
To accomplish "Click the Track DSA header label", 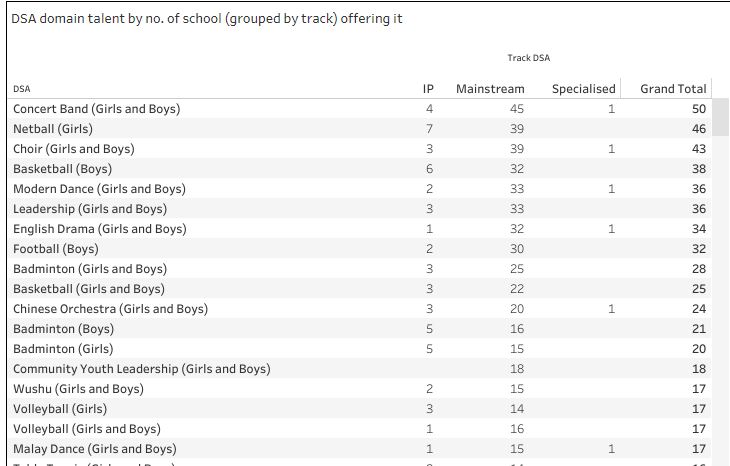I will point(528,58).
